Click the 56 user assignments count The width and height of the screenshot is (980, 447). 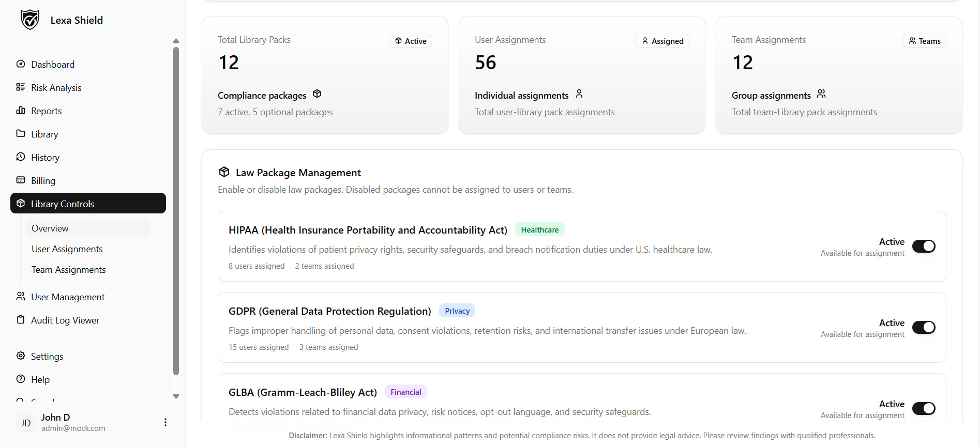(x=486, y=63)
